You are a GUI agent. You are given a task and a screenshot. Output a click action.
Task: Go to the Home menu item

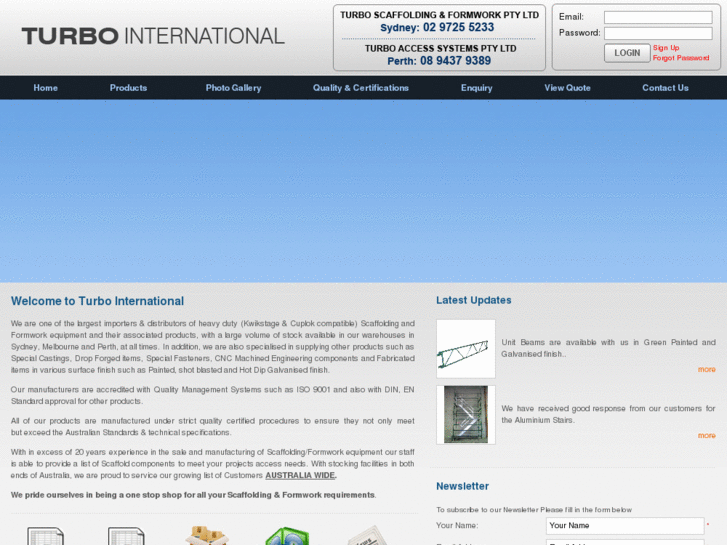[45, 88]
